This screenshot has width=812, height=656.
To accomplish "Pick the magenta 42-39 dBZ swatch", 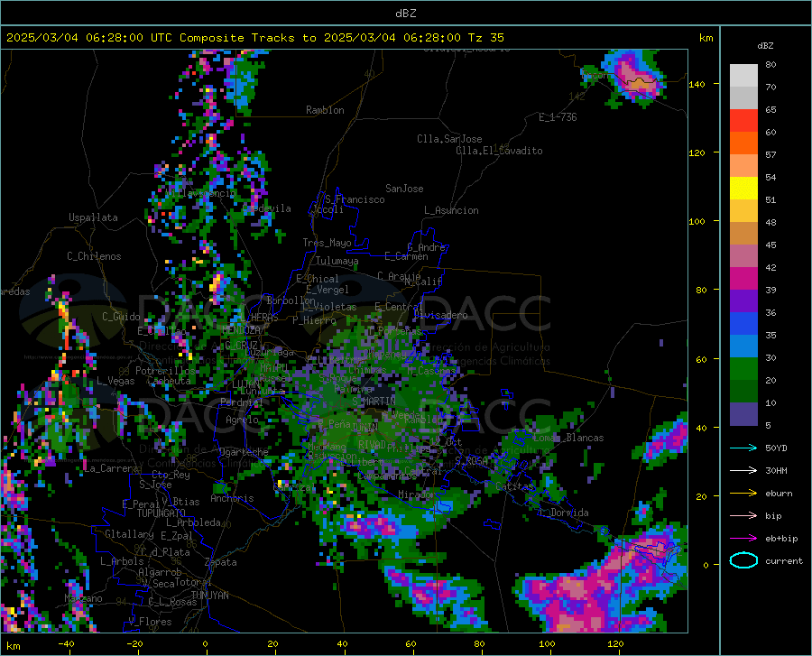I will pos(743,279).
